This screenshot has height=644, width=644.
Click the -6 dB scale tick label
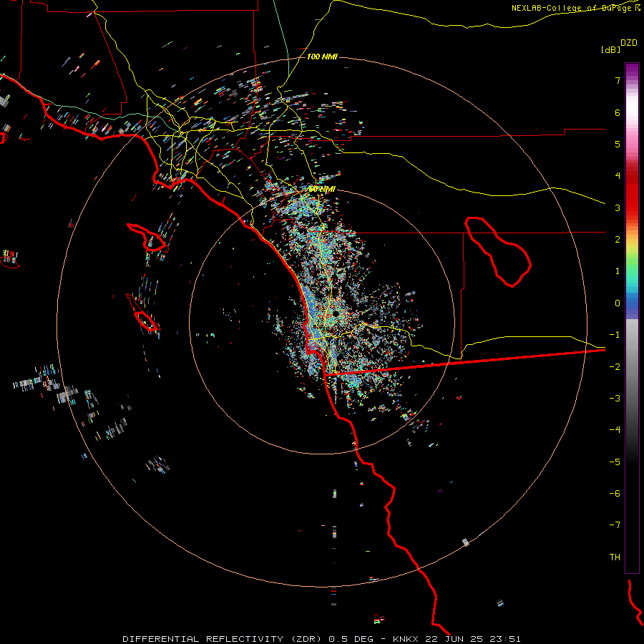[615, 494]
